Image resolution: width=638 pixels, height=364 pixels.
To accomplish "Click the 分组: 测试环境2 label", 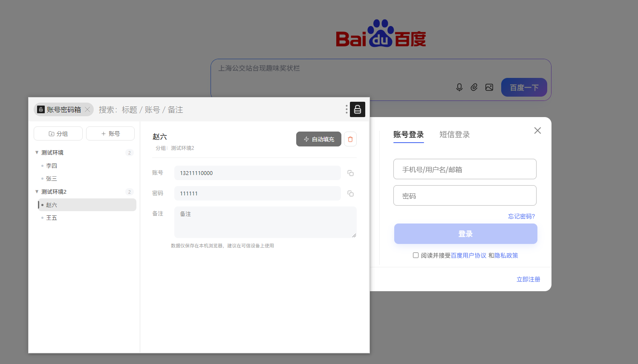I will (x=175, y=148).
